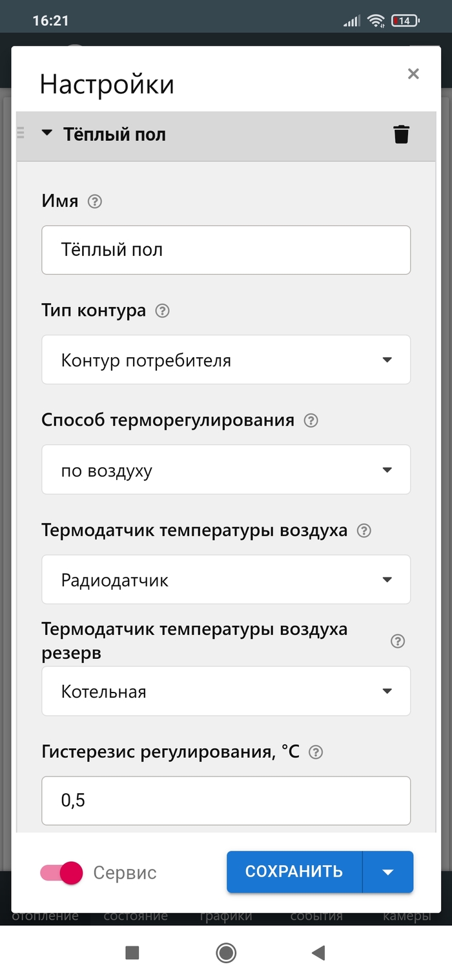Open the Тип контура dropdown
The image size is (452, 980).
pos(226,360)
